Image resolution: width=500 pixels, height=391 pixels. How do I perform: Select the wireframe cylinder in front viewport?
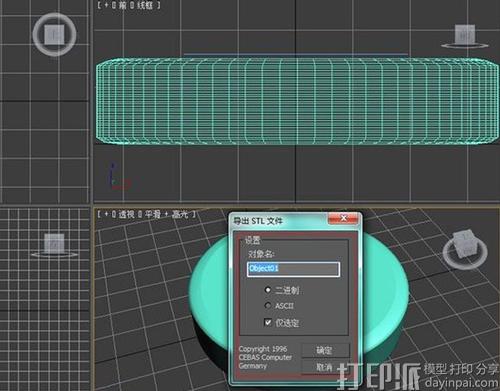pyautogui.click(x=297, y=101)
